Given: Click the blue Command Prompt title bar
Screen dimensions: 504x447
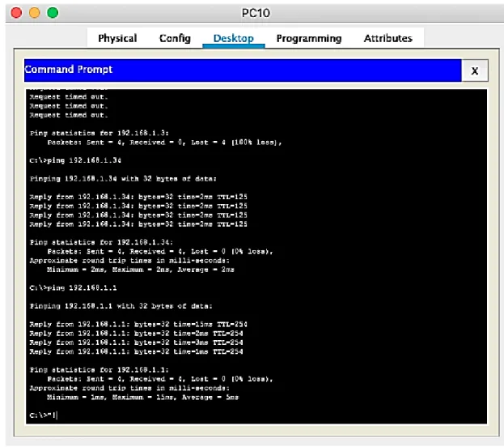Looking at the screenshot, I should click(x=243, y=70).
